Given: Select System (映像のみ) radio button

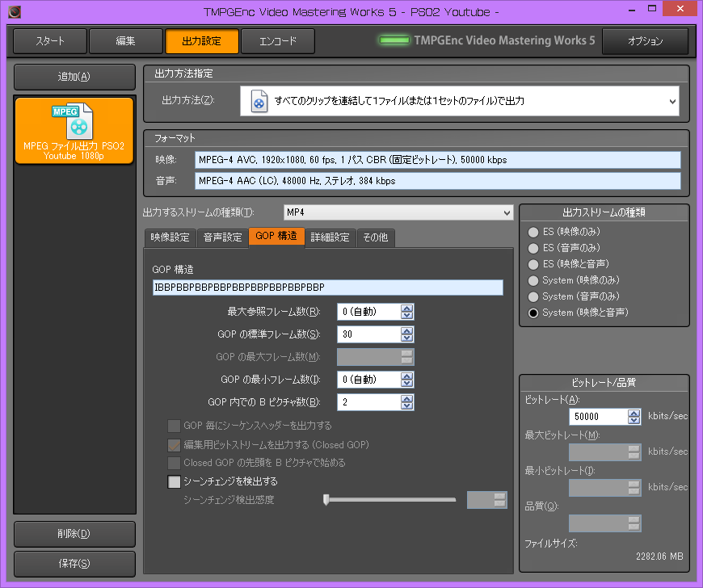Looking at the screenshot, I should click(533, 280).
